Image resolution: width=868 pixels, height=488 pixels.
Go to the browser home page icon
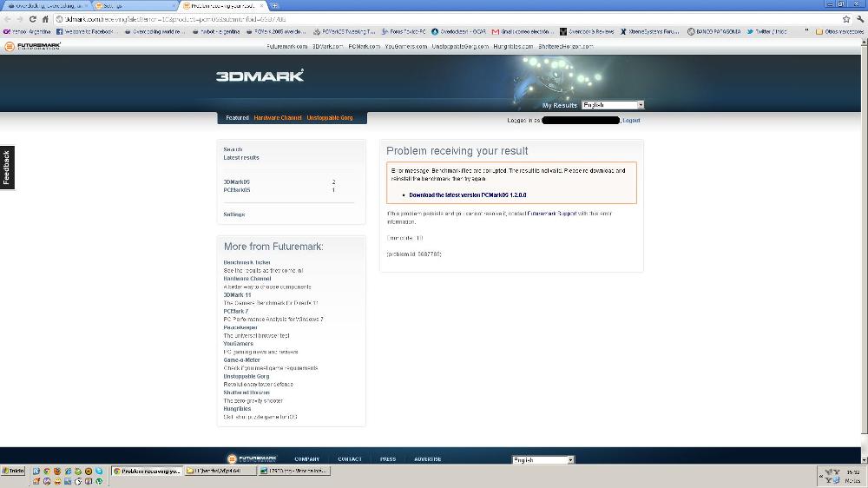pos(45,19)
